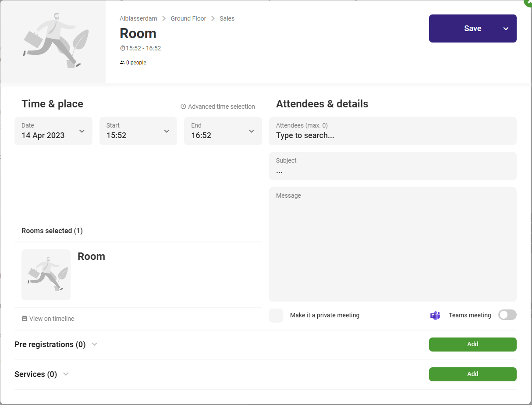Click the Microsoft Teams icon
Screen dimensions: 532x405
point(435,315)
